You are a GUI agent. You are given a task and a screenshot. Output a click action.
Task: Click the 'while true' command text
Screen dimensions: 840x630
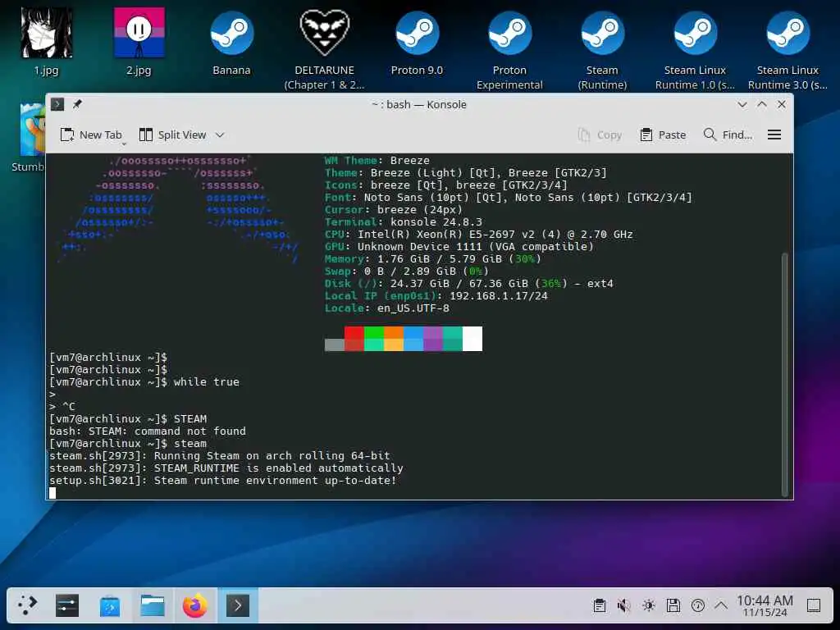pos(206,382)
